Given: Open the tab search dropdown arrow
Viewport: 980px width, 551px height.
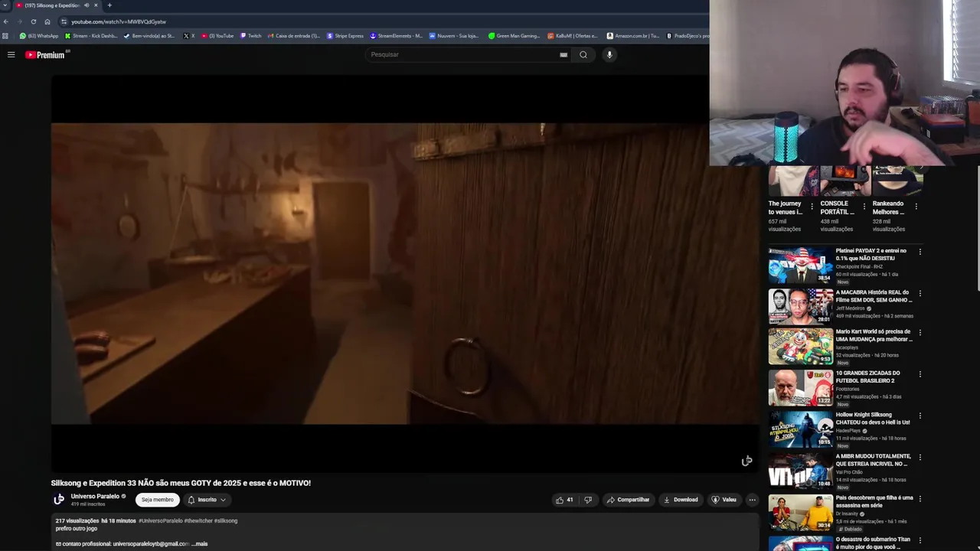Looking at the screenshot, I should tap(5, 5).
